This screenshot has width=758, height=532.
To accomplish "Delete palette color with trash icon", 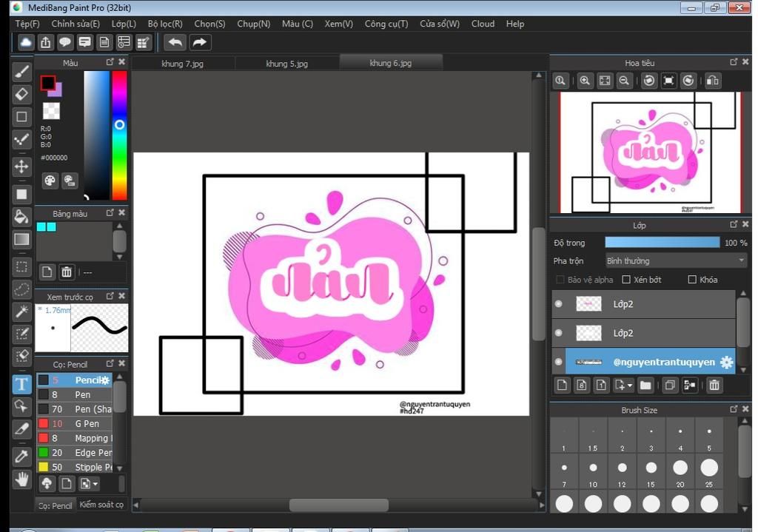I will [x=67, y=272].
